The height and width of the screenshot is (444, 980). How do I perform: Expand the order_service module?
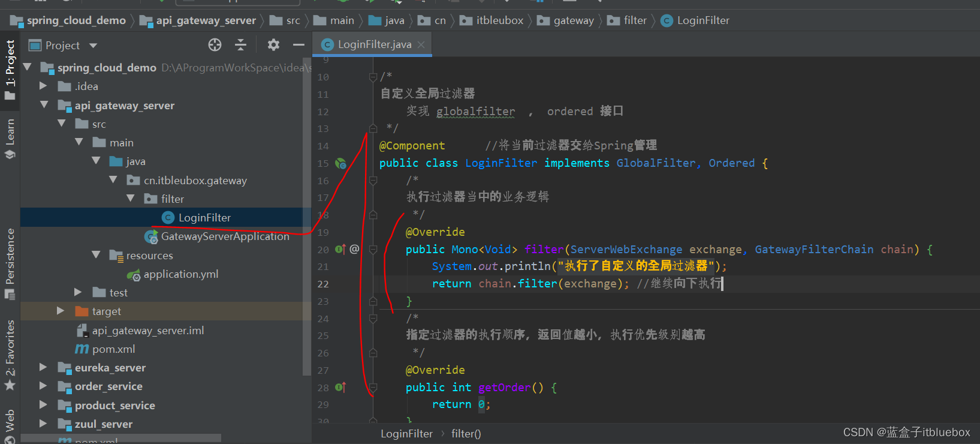tap(43, 385)
